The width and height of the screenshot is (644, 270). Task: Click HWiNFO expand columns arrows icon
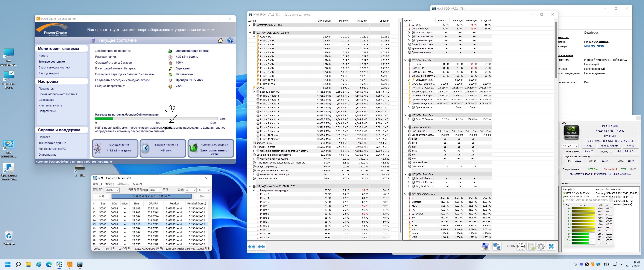pyautogui.click(x=251, y=247)
